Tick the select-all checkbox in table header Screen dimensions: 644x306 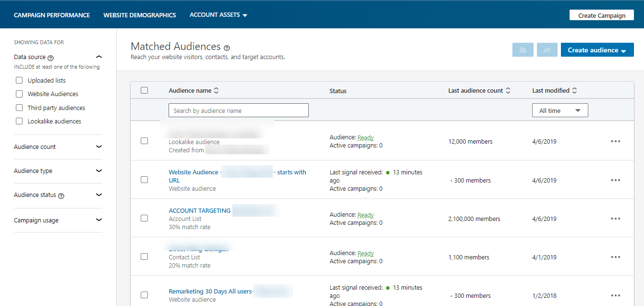(x=144, y=90)
